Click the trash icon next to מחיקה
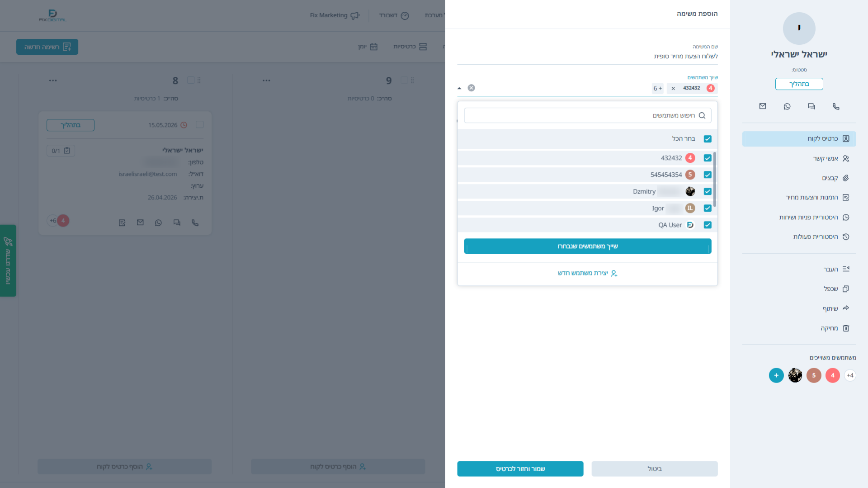The width and height of the screenshot is (868, 488). point(846,328)
